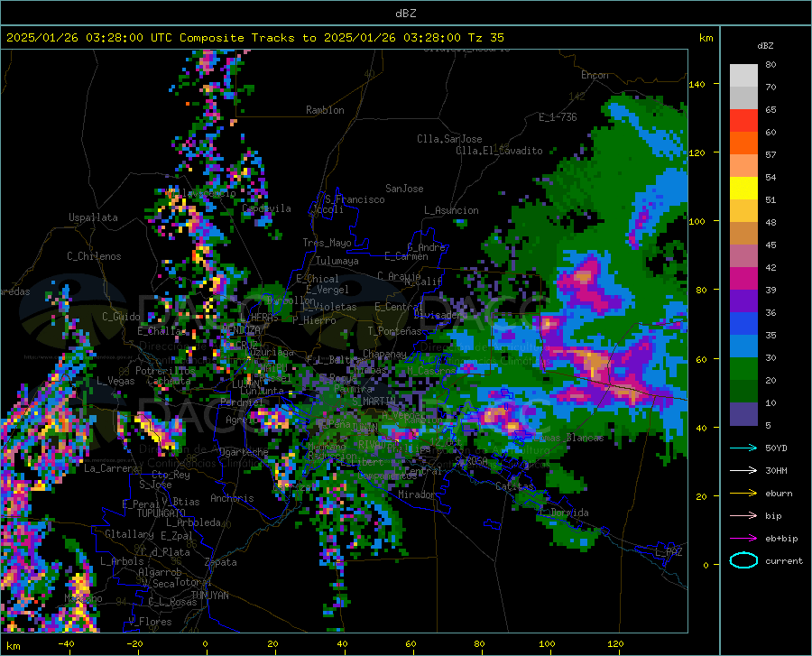
Task: Click the 'V_Flores' map label
Action: pos(150,622)
